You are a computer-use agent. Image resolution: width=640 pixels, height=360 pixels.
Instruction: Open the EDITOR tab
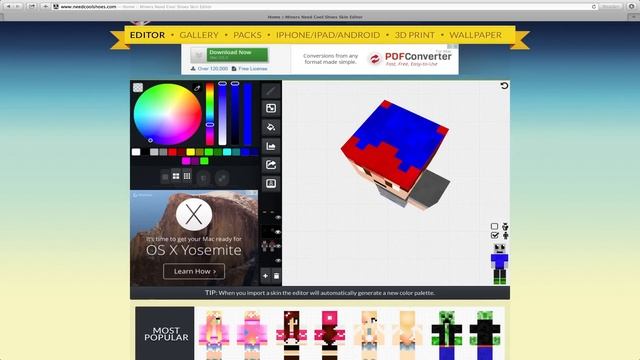click(x=147, y=35)
